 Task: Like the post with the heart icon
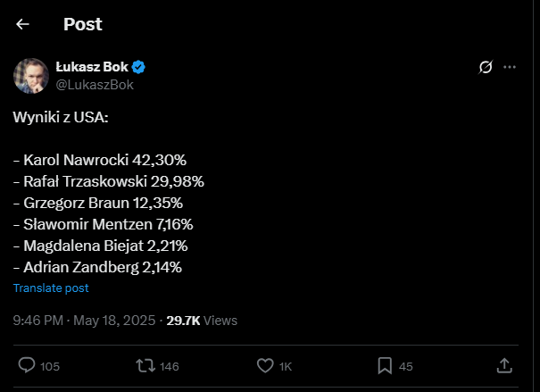(264, 365)
